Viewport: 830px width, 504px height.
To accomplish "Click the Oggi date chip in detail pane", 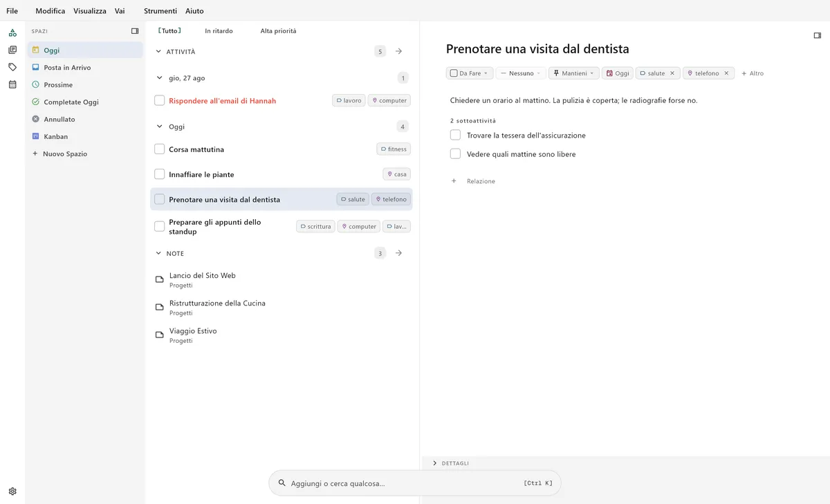I will pyautogui.click(x=618, y=73).
